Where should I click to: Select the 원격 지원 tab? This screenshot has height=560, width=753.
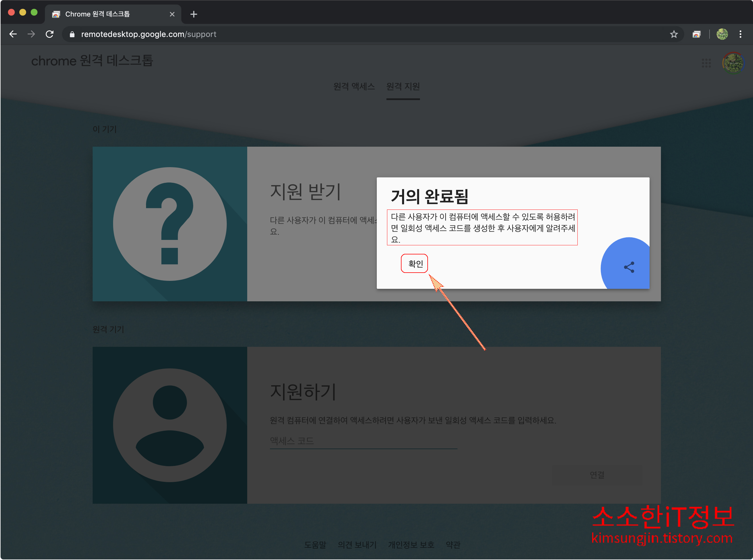(x=403, y=86)
